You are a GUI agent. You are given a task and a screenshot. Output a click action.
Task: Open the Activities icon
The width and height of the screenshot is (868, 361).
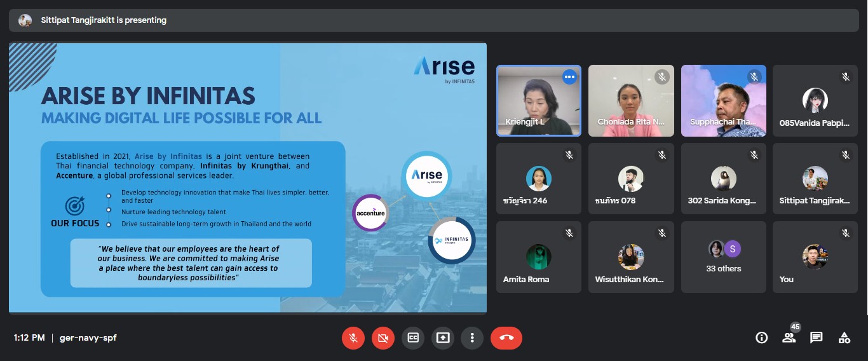(844, 338)
